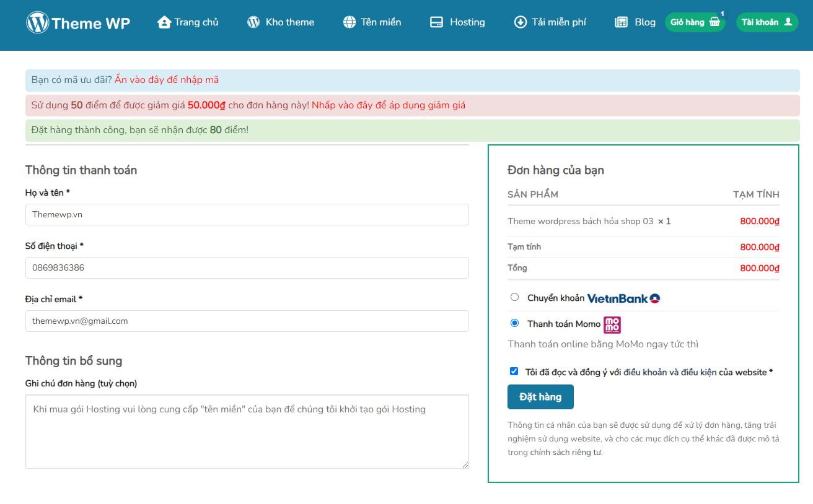813x504 pixels.
Task: Select the Chuyển khoản radio button
Action: point(514,297)
